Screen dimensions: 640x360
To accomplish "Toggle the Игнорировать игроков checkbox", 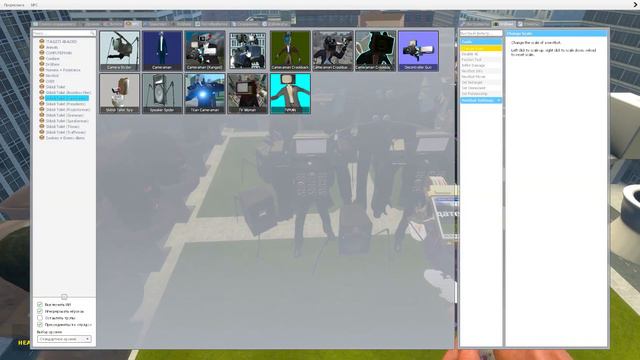I will 40,311.
